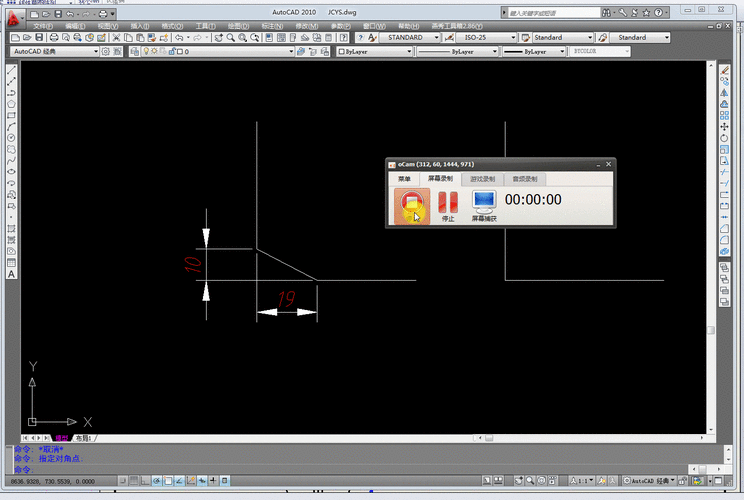Image resolution: width=744 pixels, height=500 pixels.
Task: Click the Zoom realtime magnifier icon
Action: pos(230,37)
